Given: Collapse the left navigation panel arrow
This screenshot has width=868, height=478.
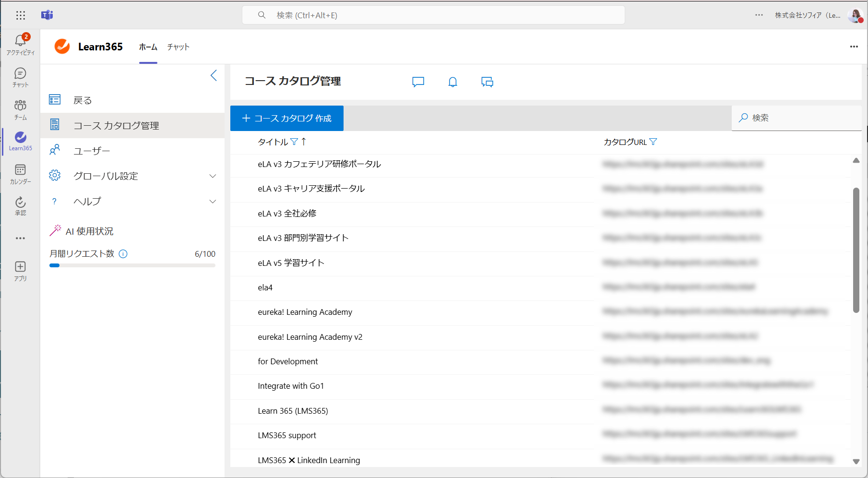Looking at the screenshot, I should click(x=214, y=75).
